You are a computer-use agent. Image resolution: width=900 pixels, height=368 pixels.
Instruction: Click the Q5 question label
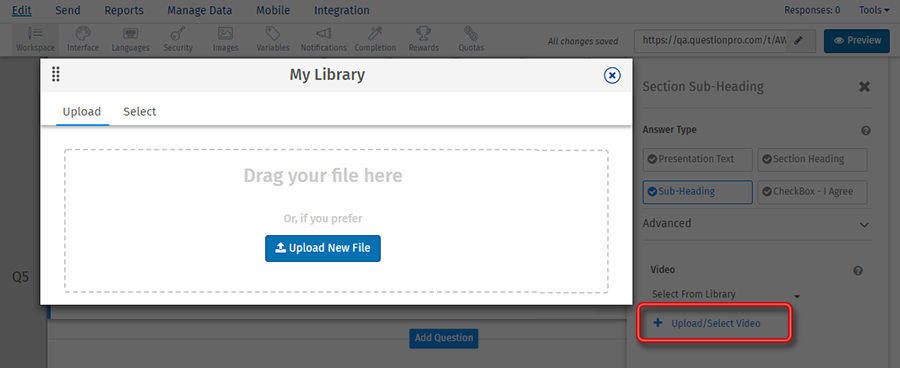tap(21, 277)
